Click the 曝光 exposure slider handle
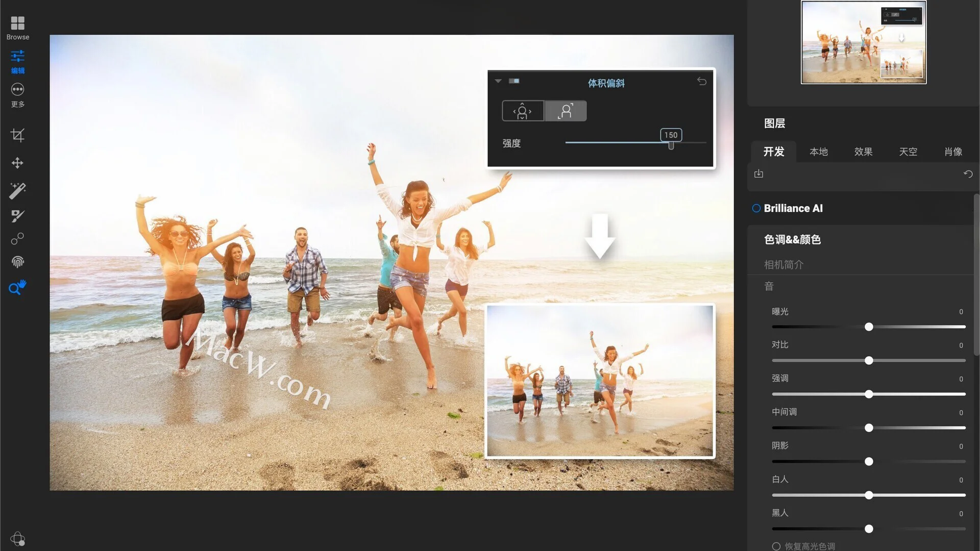Screen dimensions: 980x551 coord(869,327)
